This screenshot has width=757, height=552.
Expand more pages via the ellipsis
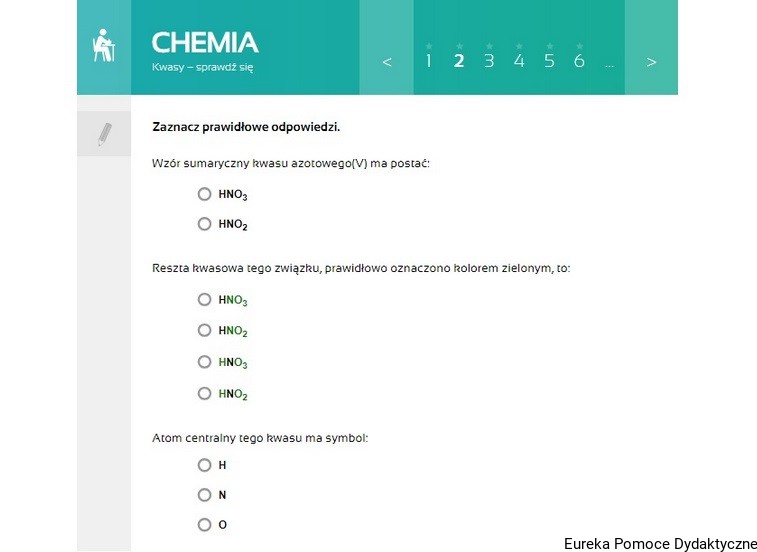tap(609, 63)
